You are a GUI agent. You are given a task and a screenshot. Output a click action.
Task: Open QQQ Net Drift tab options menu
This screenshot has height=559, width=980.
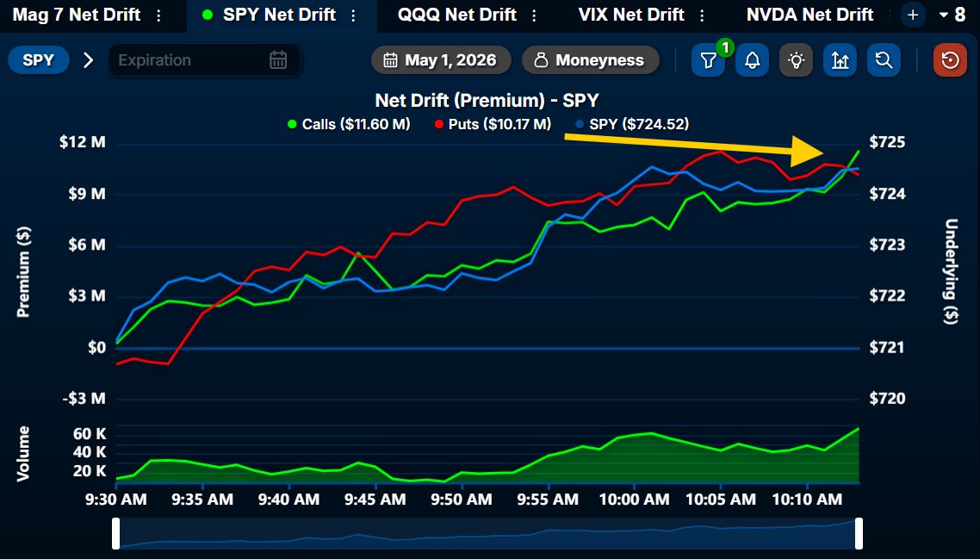534,16
